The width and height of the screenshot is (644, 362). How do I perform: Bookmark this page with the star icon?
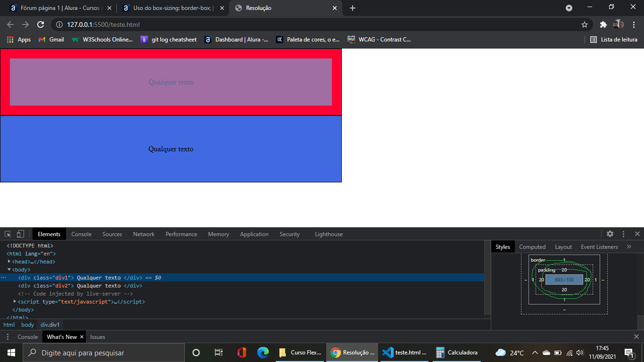coord(585,25)
